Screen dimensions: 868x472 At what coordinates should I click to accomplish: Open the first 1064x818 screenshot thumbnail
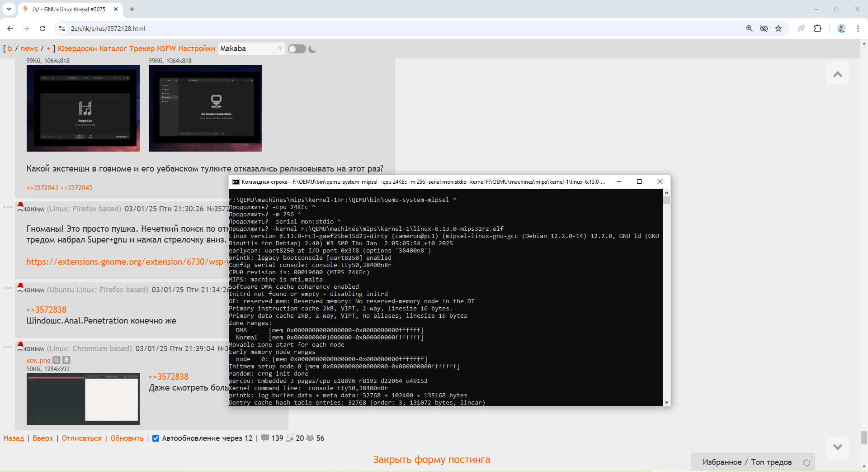click(x=83, y=108)
